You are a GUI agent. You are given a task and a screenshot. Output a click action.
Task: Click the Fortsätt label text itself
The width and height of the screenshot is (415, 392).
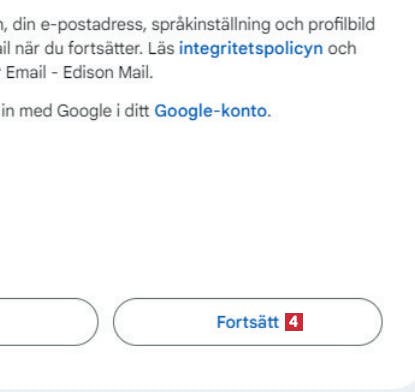tap(248, 322)
